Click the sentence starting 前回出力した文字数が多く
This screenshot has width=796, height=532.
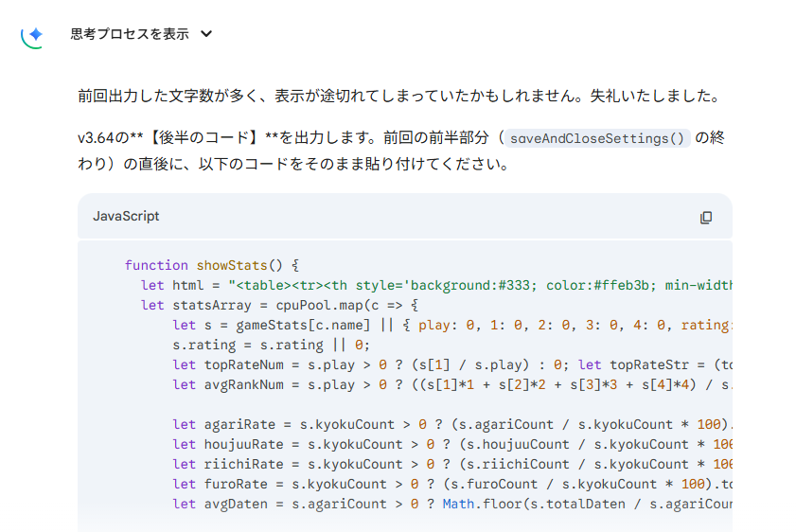click(x=398, y=96)
